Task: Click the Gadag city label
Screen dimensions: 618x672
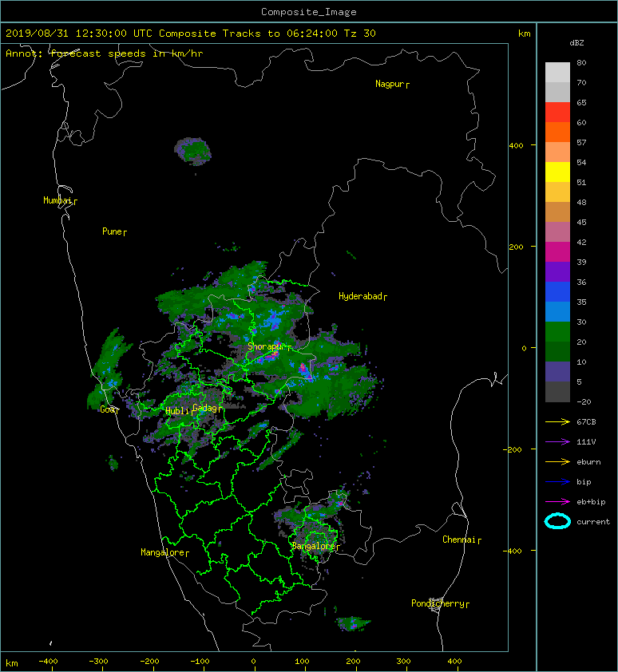Action: (205, 408)
